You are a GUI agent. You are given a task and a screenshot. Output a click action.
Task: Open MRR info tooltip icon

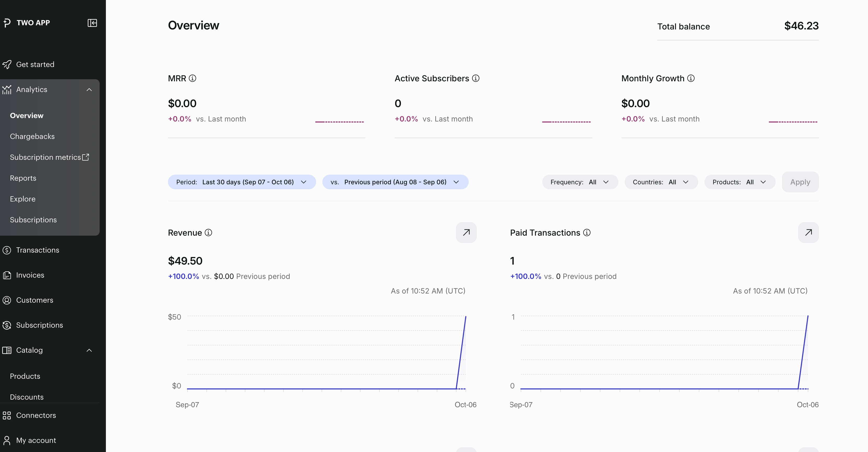tap(192, 78)
